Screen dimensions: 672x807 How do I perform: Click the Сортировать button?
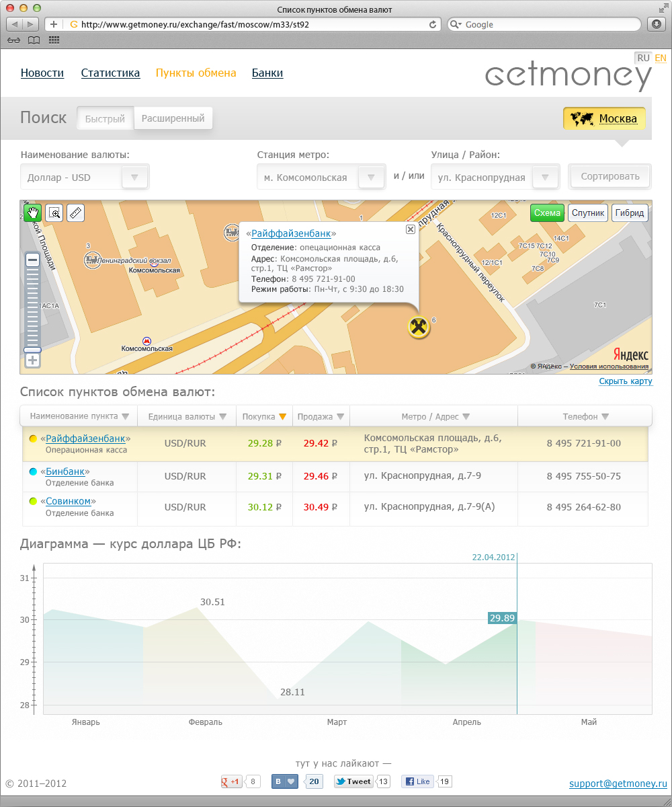pos(610,177)
